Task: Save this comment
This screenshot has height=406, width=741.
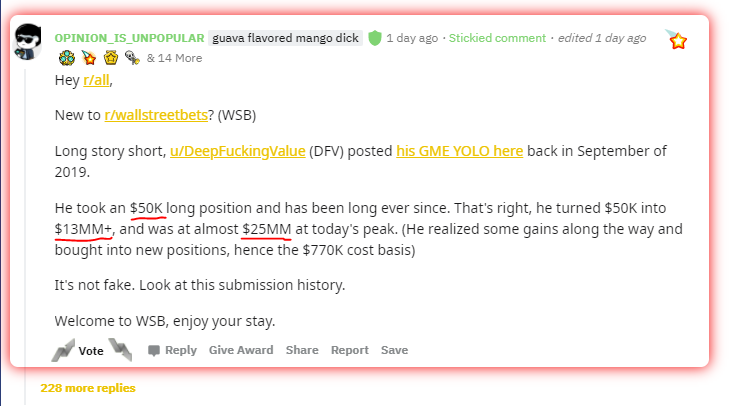Action: point(395,350)
